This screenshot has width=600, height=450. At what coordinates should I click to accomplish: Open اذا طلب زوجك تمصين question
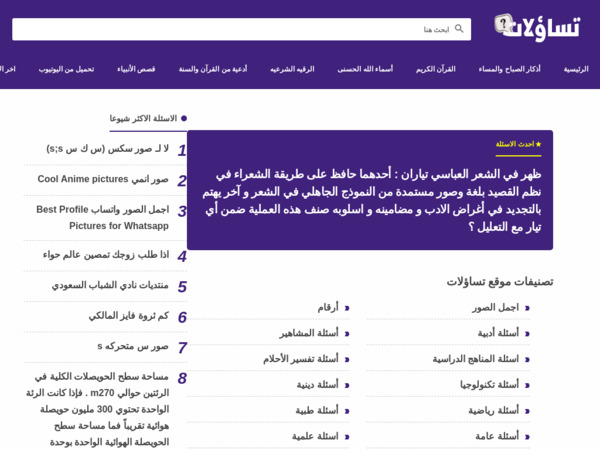coord(106,255)
